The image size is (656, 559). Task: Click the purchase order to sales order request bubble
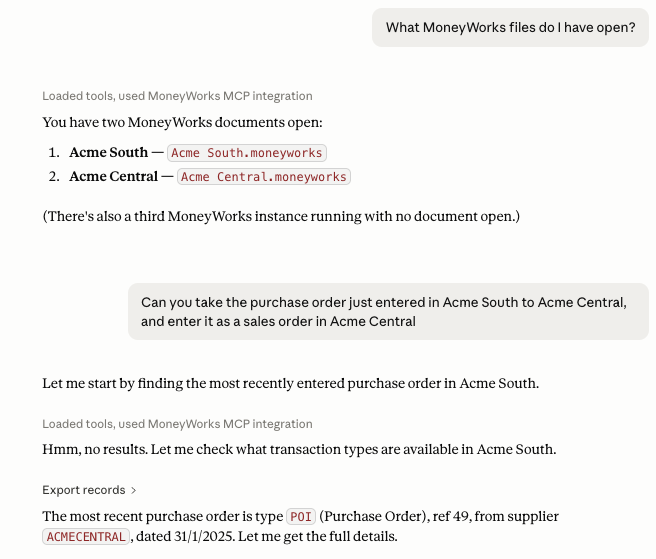(388, 312)
